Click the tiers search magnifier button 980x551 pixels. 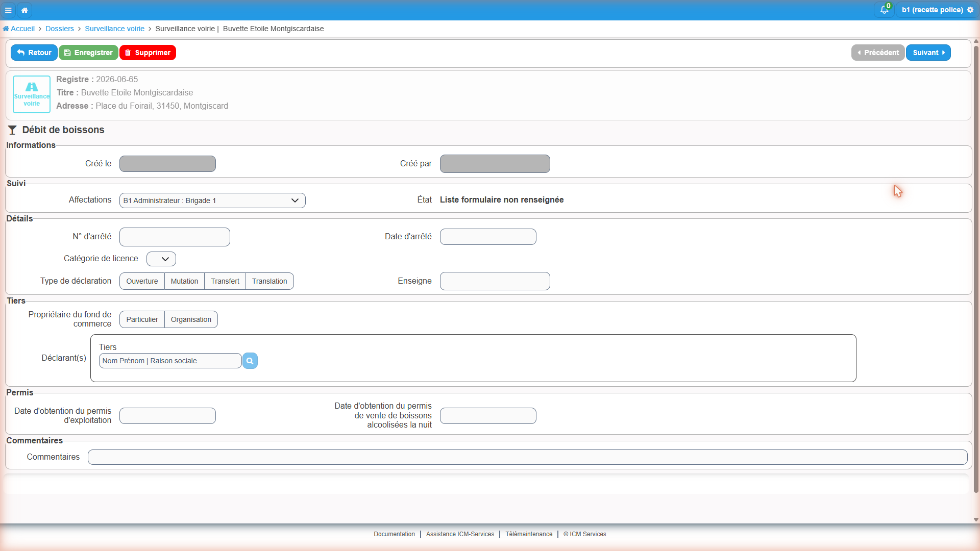point(250,361)
